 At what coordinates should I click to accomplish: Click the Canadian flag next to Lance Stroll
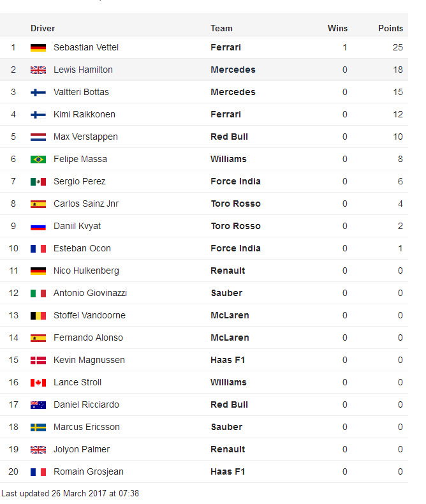point(38,383)
